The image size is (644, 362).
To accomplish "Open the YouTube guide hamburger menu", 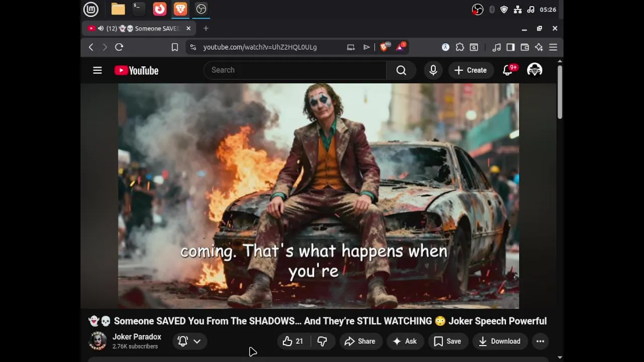I will pos(98,70).
